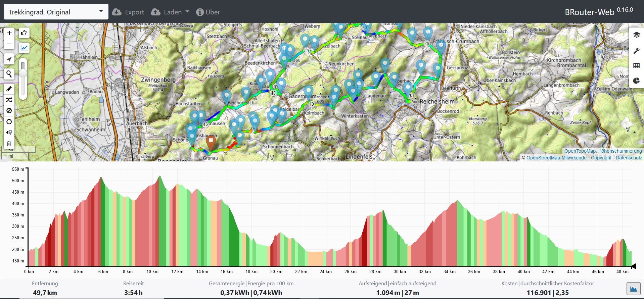Follow the OpenTopoMap attribution link

coord(580,151)
